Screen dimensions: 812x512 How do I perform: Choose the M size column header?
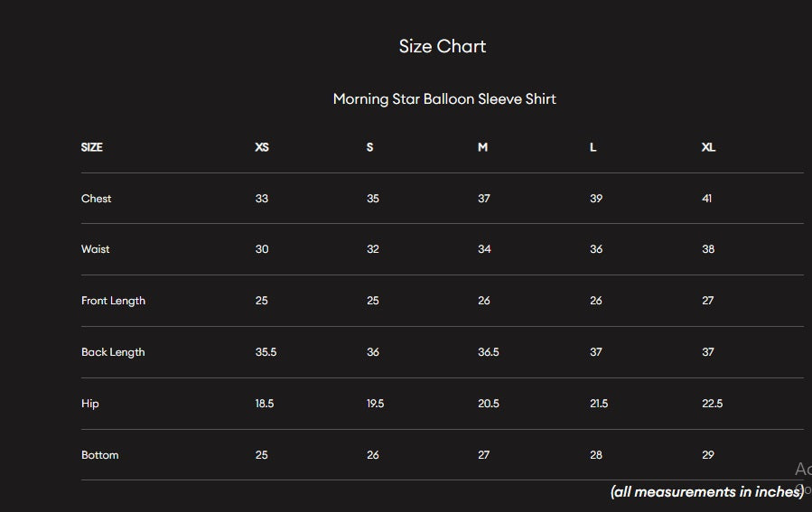pos(482,147)
